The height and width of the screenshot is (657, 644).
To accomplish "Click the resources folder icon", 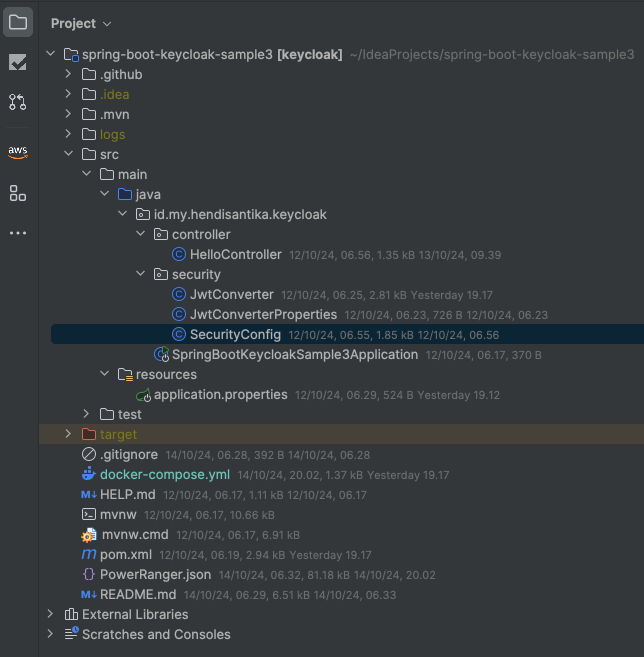I will [x=125, y=374].
